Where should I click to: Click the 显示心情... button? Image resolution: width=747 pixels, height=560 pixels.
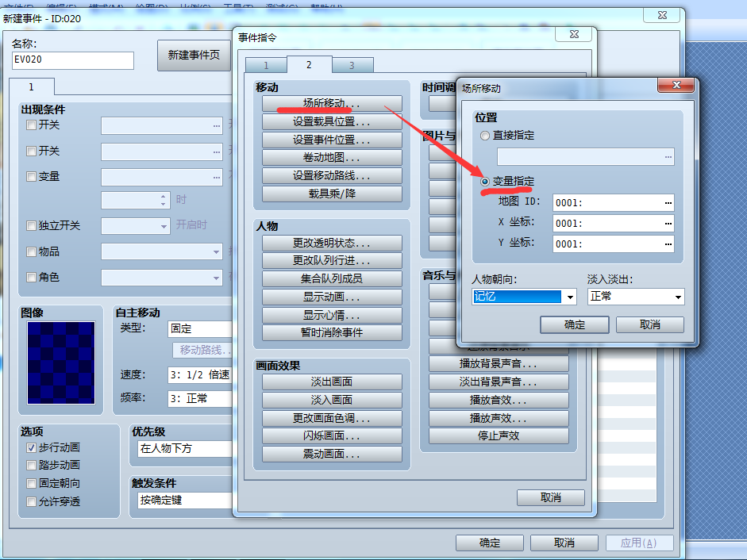tap(332, 315)
